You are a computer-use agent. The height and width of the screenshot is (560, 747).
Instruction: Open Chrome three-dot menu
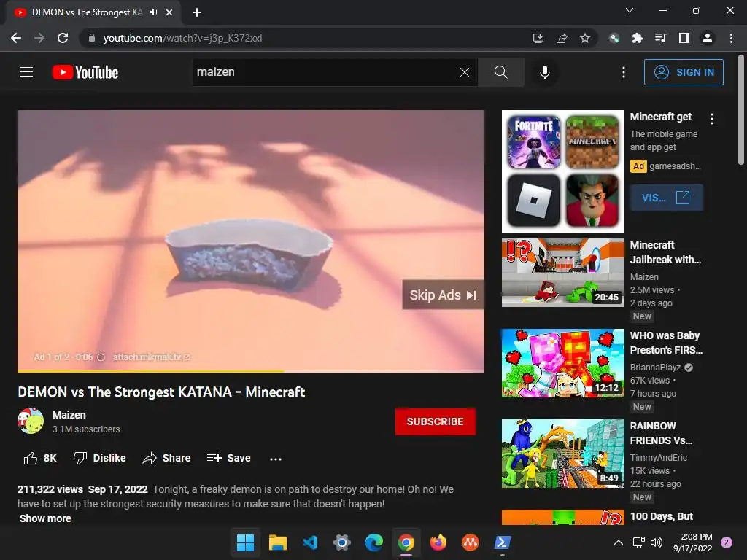coord(731,38)
